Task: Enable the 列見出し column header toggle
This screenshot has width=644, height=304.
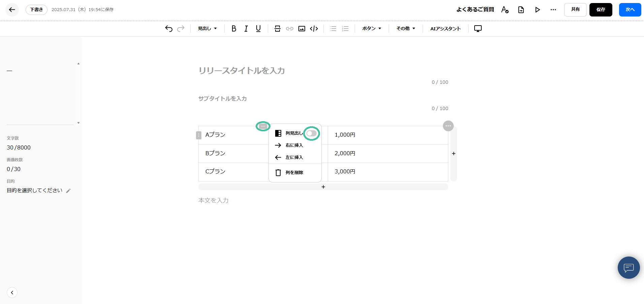Action: 311,133
